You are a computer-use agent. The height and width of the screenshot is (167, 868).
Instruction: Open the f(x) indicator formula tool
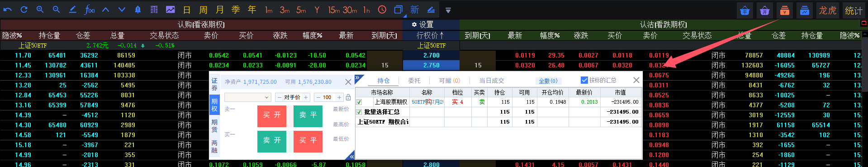90,10
